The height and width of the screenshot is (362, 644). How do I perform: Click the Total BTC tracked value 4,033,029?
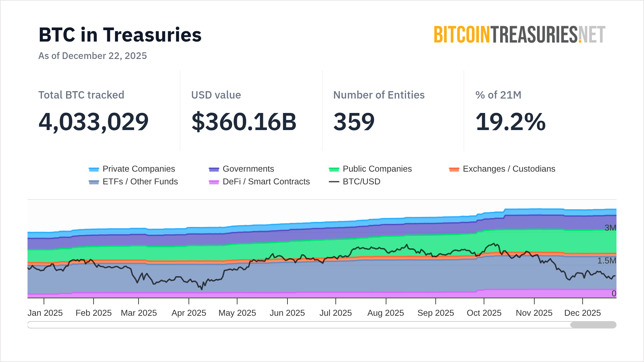[94, 122]
